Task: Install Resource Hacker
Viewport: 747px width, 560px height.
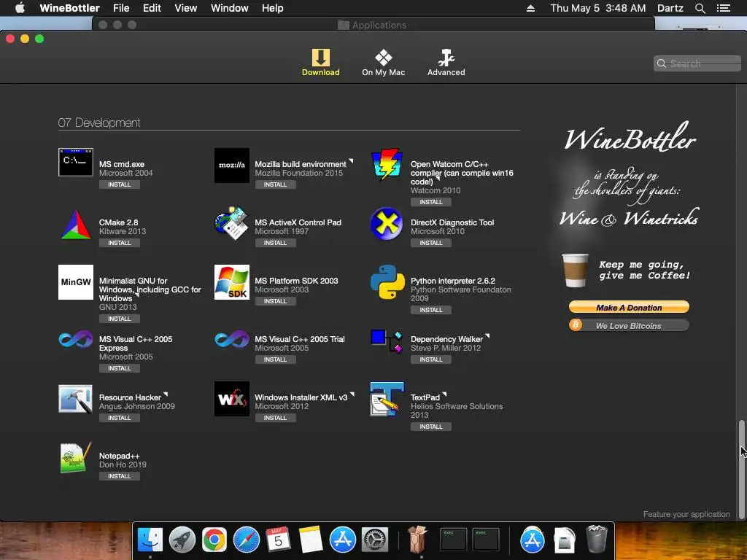Action: [119, 418]
